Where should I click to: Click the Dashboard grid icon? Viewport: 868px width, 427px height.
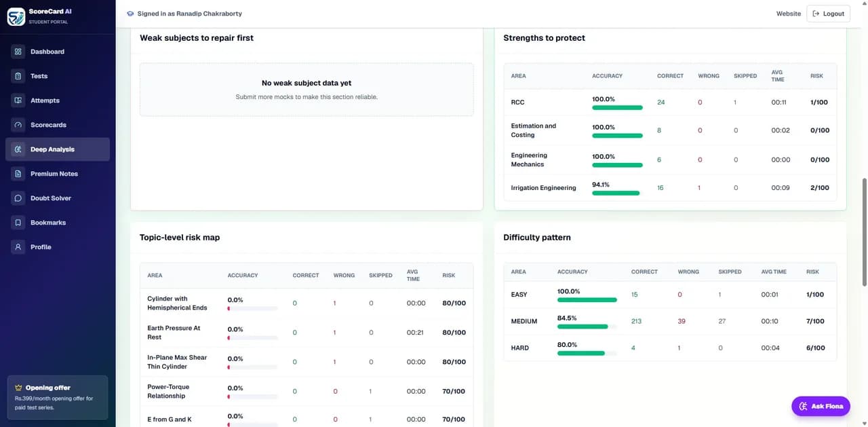click(x=18, y=52)
